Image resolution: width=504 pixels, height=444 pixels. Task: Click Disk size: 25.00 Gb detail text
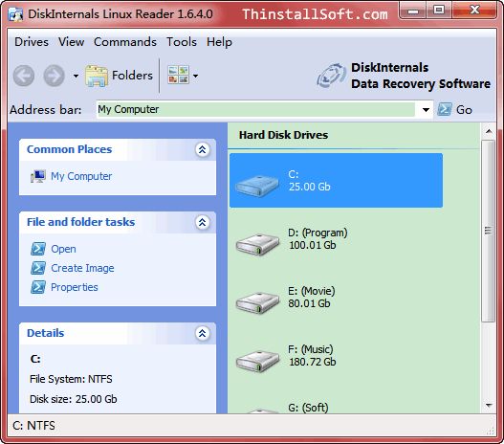pyautogui.click(x=74, y=399)
